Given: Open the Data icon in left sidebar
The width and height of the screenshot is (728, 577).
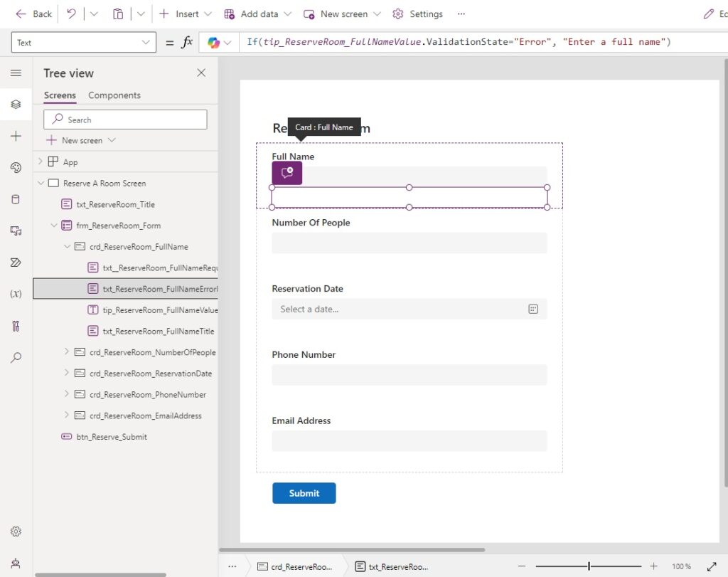Looking at the screenshot, I should point(16,200).
